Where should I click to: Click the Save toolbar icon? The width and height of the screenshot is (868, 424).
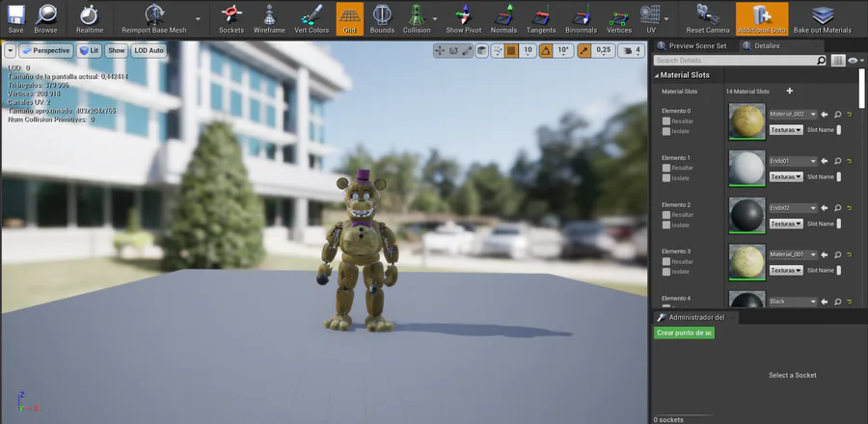(15, 19)
